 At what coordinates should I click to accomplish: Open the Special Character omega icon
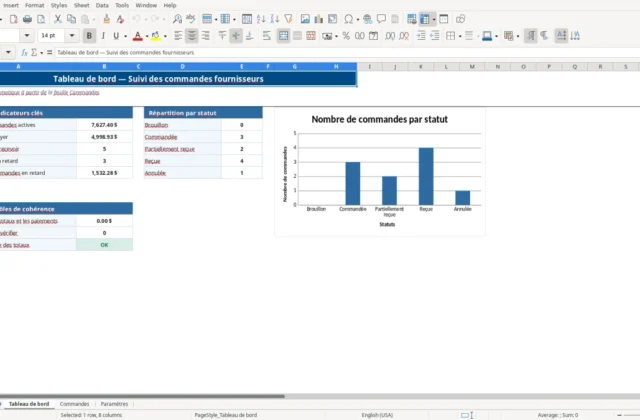point(349,19)
